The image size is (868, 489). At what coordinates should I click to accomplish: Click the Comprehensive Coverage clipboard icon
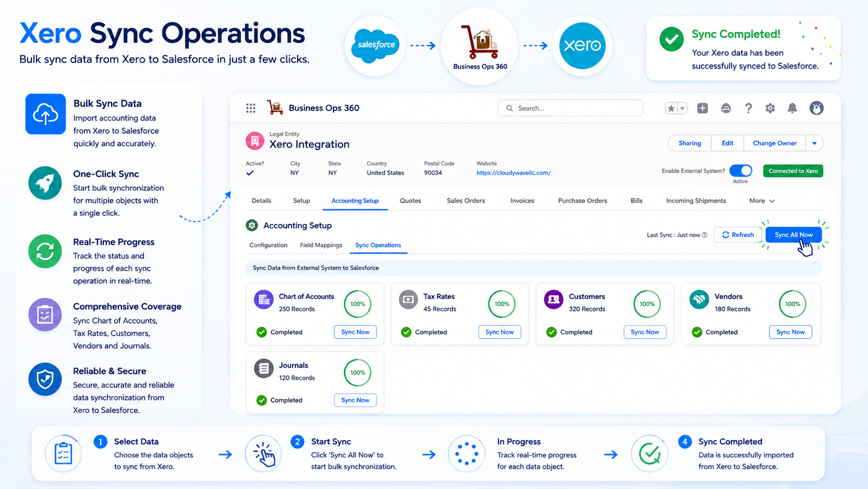coord(45,315)
